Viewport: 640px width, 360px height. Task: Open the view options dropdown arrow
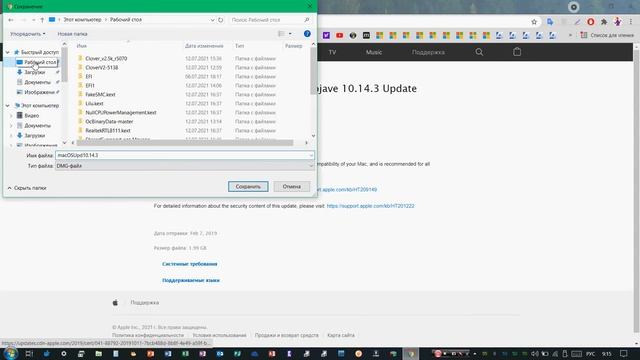(290, 34)
